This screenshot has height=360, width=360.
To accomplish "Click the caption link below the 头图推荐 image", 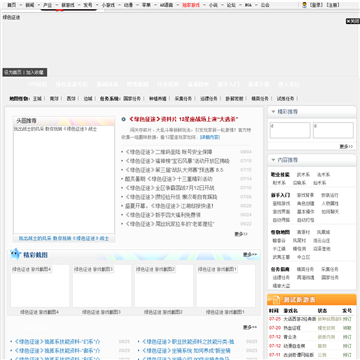I will (64, 238).
